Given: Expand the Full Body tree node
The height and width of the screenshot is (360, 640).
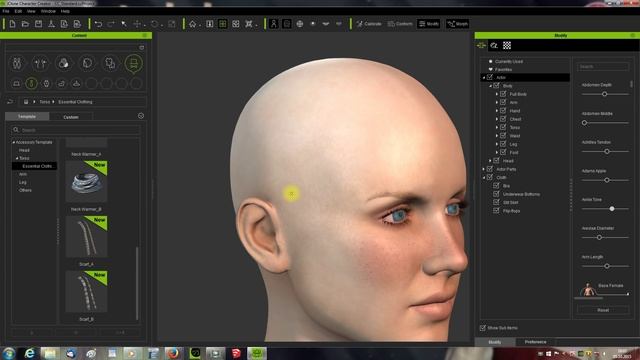Looking at the screenshot, I should (x=497, y=94).
